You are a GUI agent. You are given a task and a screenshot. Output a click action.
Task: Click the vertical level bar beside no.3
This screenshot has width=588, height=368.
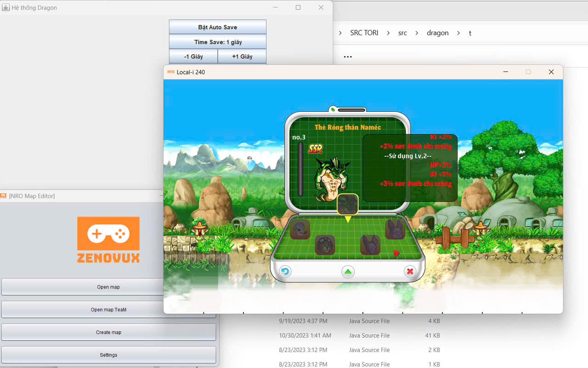300,169
